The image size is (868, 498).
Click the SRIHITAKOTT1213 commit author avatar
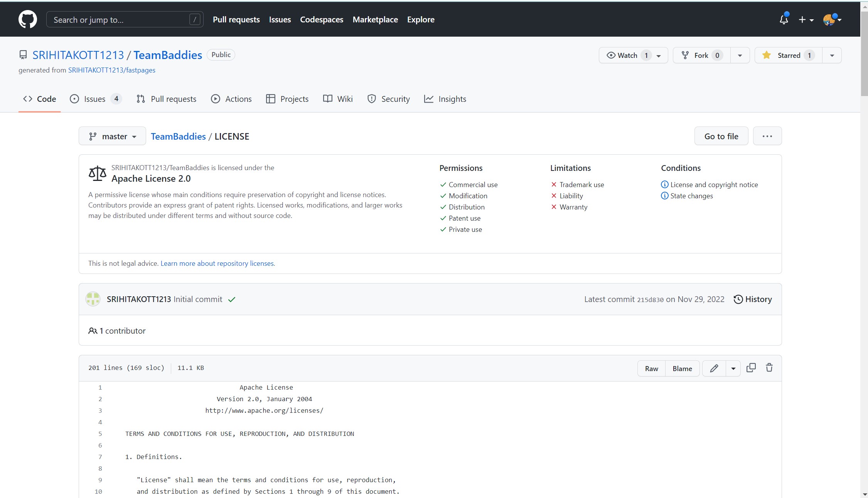click(93, 299)
